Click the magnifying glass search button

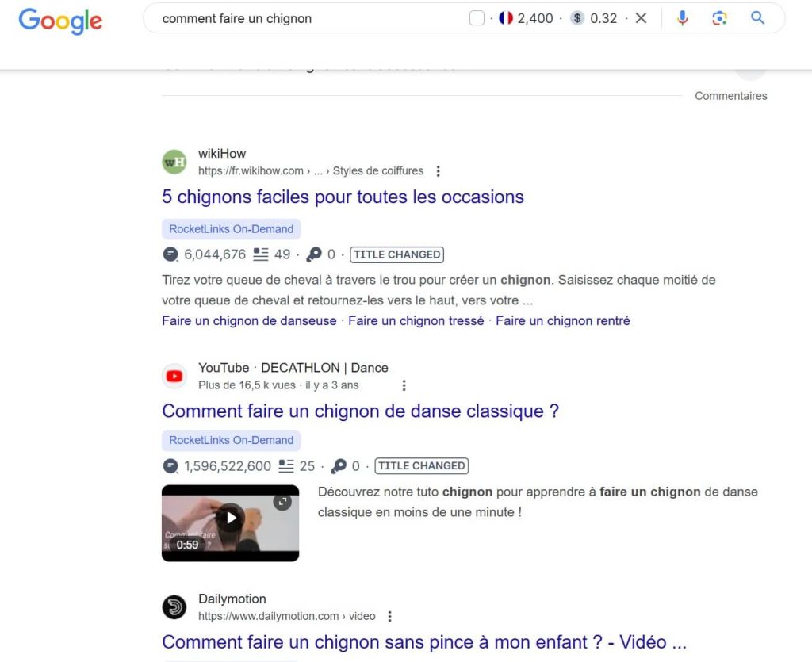coord(757,18)
